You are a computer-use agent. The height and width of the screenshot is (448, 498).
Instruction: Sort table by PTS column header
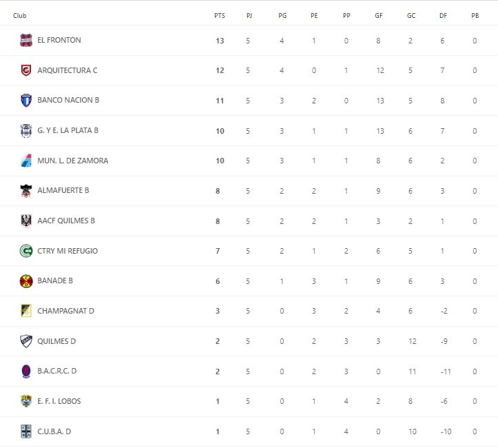click(x=220, y=15)
